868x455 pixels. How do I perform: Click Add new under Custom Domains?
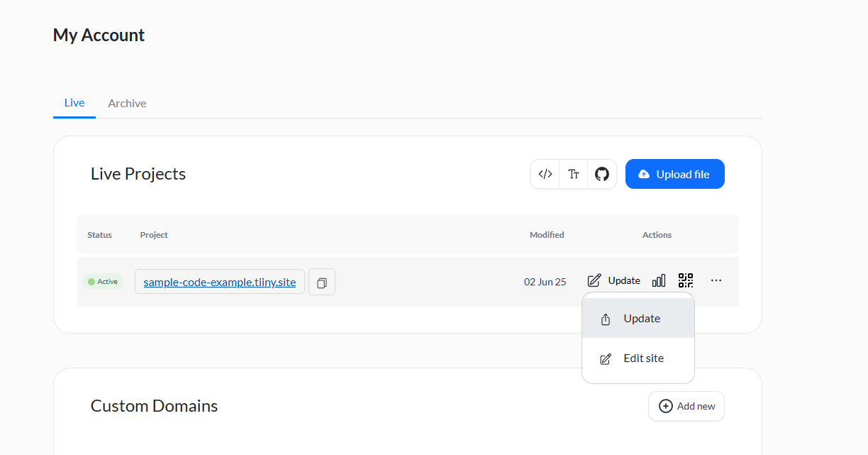click(x=686, y=406)
